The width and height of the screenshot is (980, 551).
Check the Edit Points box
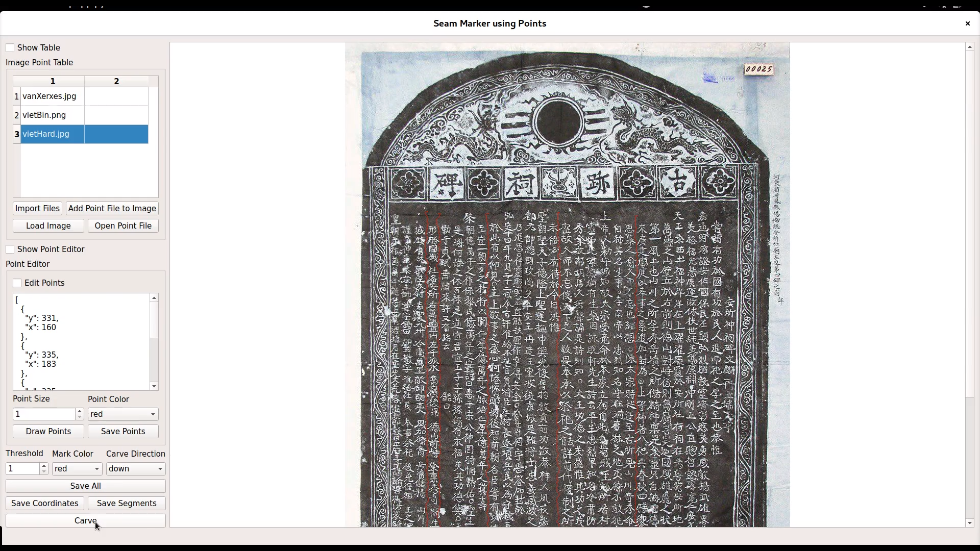pyautogui.click(x=17, y=283)
